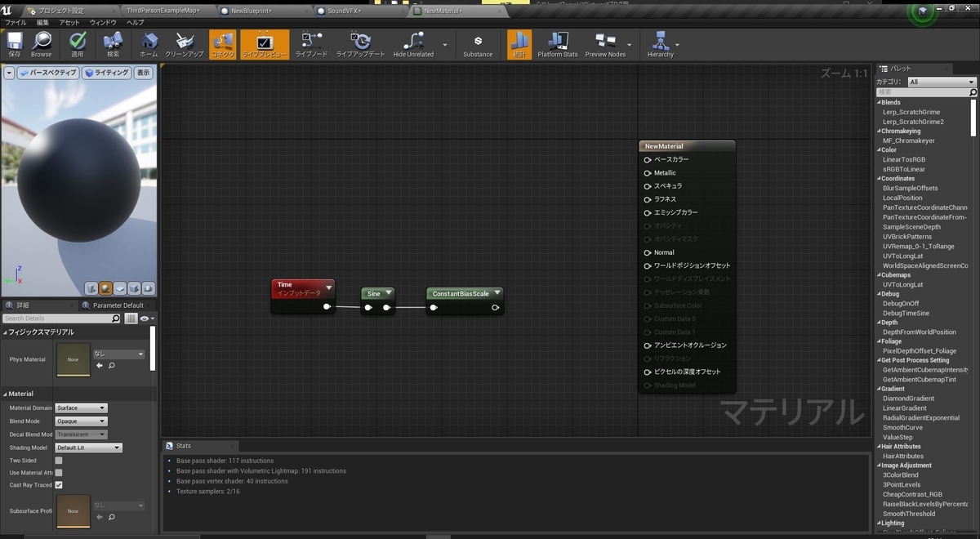Click Phys Material None thumbnail
The width and height of the screenshot is (980, 539).
pyautogui.click(x=73, y=359)
